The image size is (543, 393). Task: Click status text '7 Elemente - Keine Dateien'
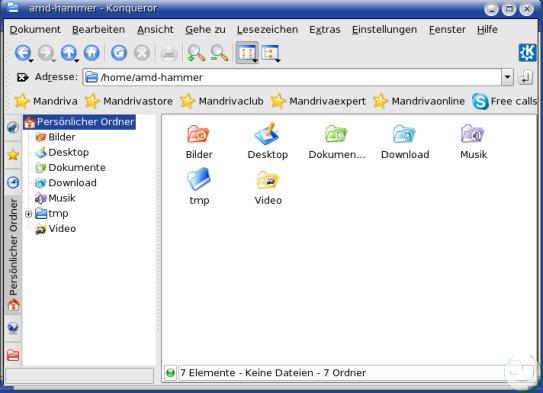point(247,373)
